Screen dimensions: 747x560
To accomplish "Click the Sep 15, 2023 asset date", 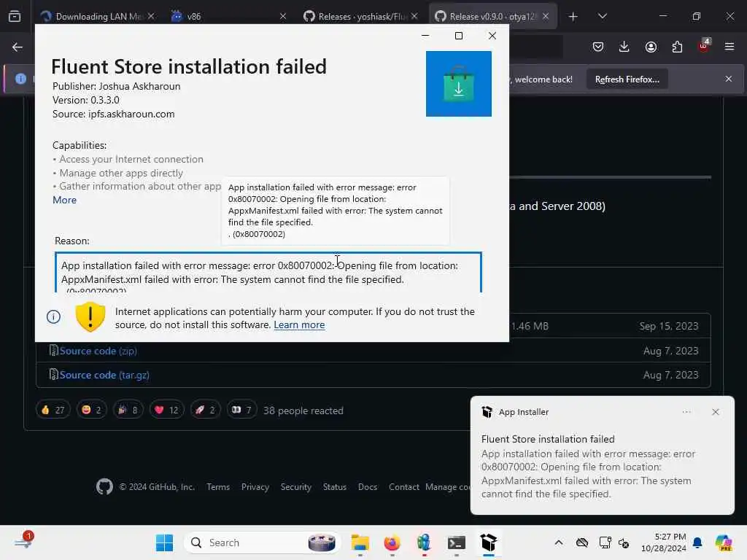I will 669,326.
